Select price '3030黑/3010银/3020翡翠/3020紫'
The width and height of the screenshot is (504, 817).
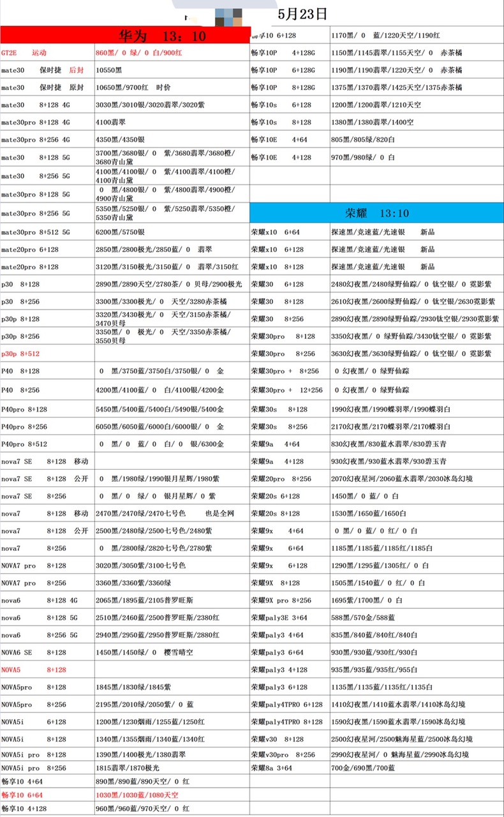172,105
